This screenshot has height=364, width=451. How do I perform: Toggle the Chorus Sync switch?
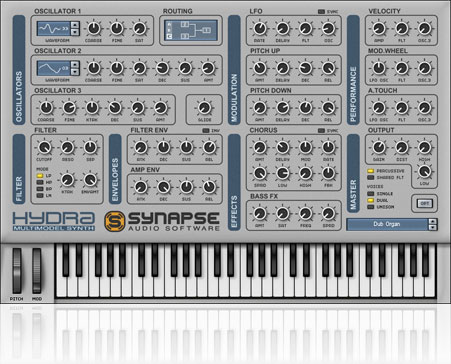(321, 131)
